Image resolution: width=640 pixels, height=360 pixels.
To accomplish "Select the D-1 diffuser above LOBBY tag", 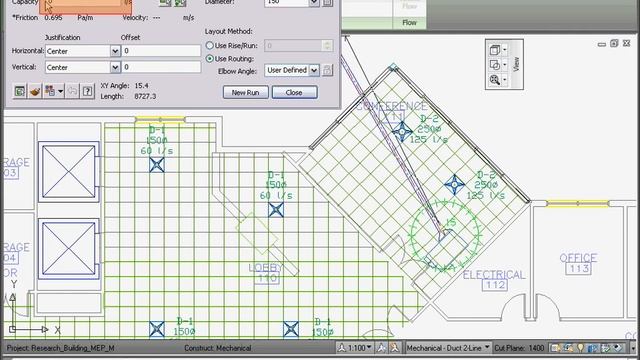I will pos(276,210).
